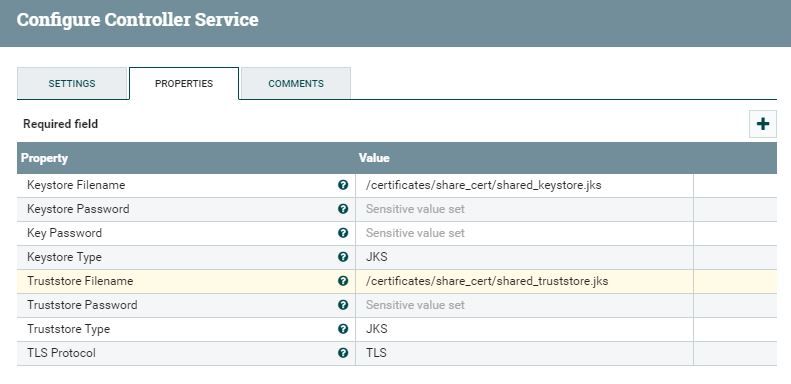This screenshot has height=384, width=791.
Task: Click the Property column header
Action: click(44, 158)
